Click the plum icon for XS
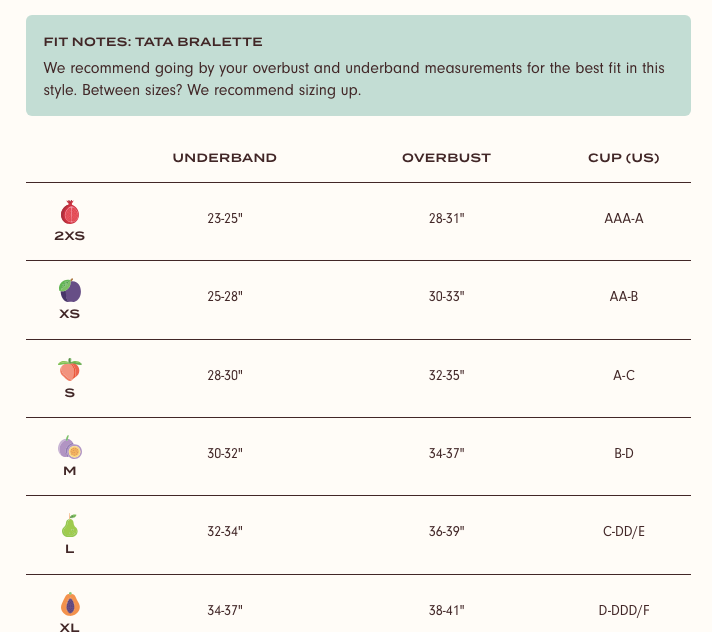The height and width of the screenshot is (632, 712). pos(70,290)
